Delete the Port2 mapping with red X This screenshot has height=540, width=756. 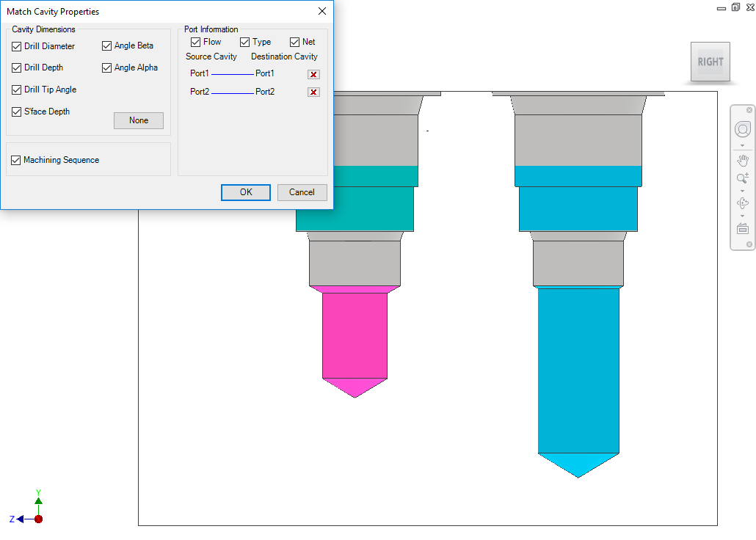click(x=313, y=92)
